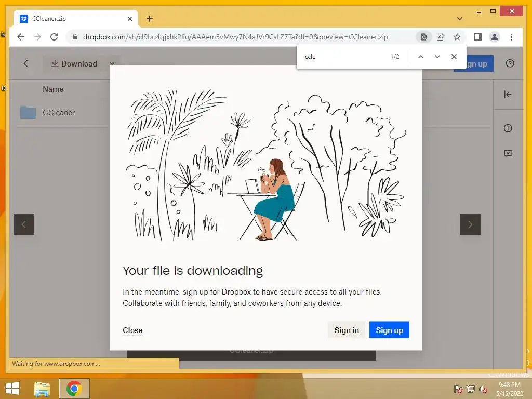The image size is (532, 399).
Task: Close the find bar
Action: point(454,57)
